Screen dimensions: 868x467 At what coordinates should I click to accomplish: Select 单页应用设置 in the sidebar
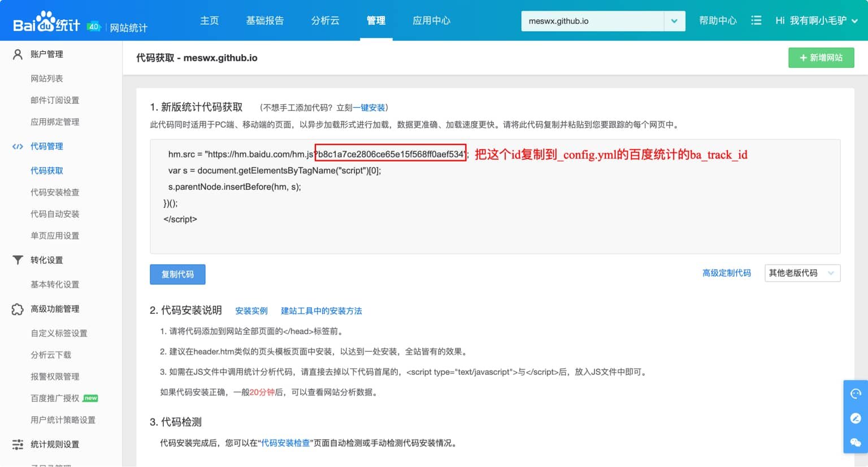(55, 236)
